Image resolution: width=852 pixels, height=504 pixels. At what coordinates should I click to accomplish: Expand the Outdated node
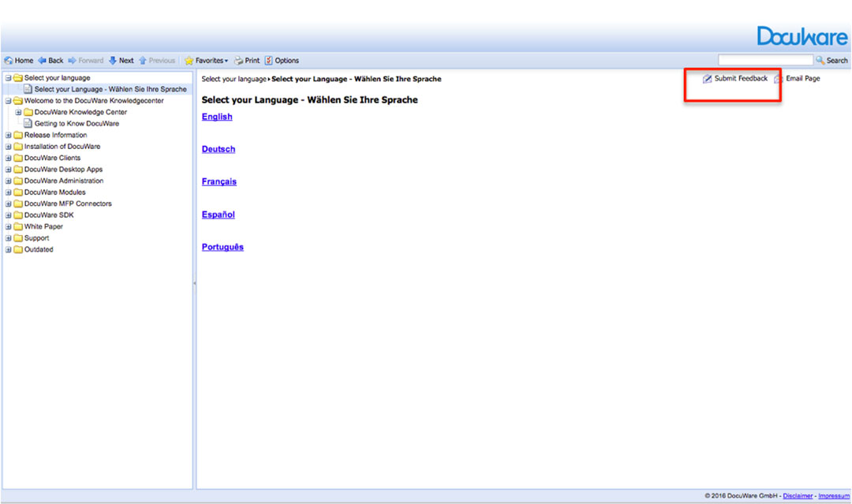pos(8,249)
